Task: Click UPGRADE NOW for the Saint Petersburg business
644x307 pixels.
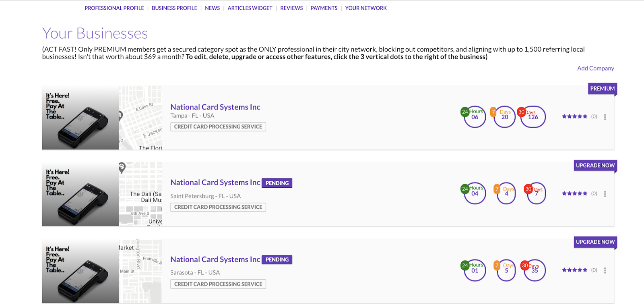Action: [595, 166]
